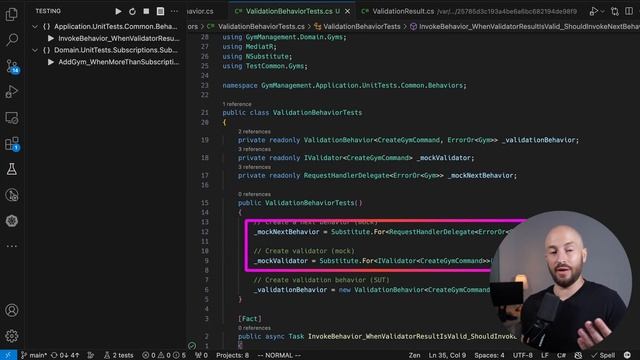The image size is (640, 360).
Task: Click '2 references' lens above _validationBehavior
Action: (254, 131)
